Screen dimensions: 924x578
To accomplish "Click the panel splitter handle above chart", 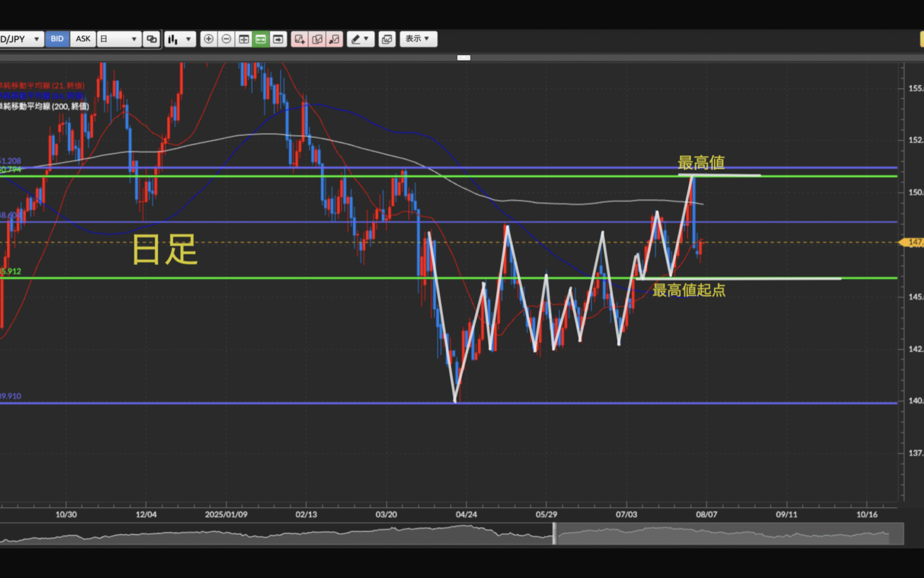I will [x=463, y=58].
